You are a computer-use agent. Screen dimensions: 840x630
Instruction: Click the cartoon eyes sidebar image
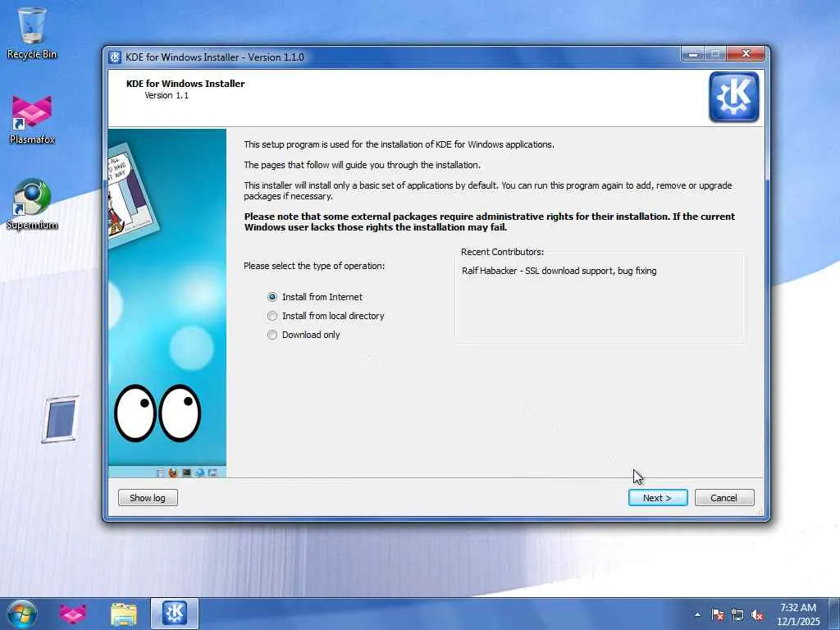pos(157,413)
